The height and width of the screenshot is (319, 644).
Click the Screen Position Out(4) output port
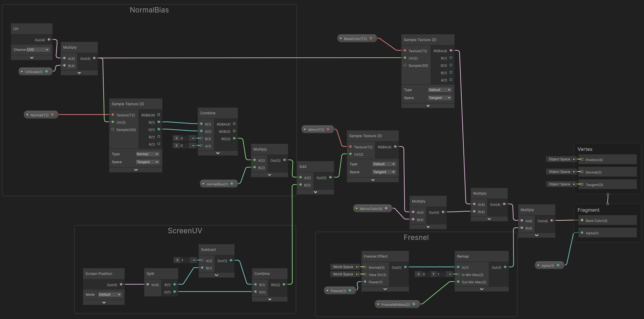pos(121,284)
